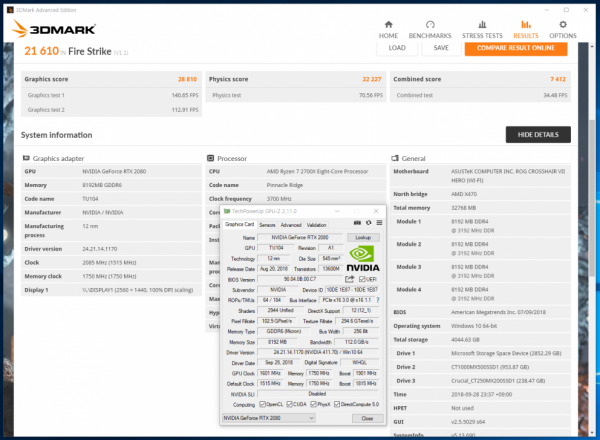Click Graphics test 1 FPS value
The height and width of the screenshot is (440, 600).
(185, 95)
